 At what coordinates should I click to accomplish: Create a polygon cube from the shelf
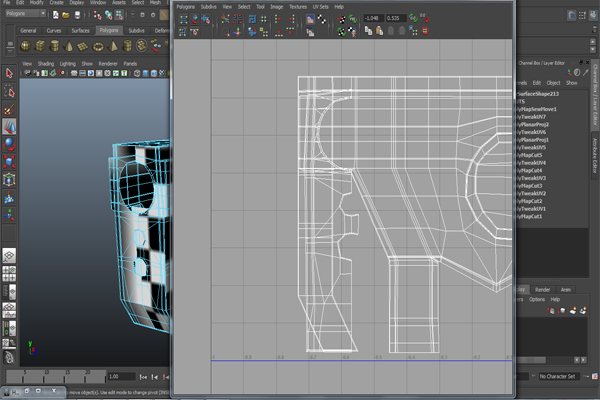(40, 46)
